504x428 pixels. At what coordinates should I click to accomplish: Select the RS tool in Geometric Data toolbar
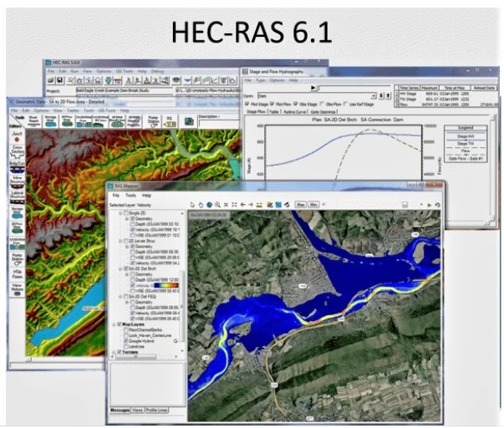[x=170, y=121]
